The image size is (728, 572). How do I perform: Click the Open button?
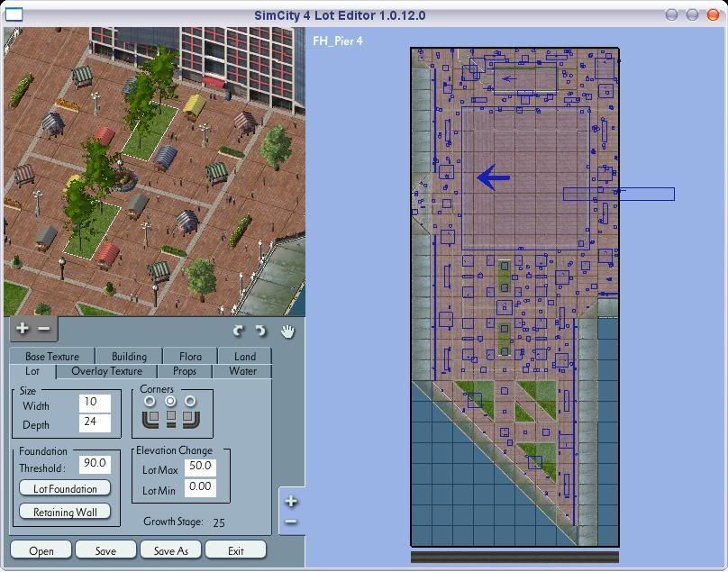(x=41, y=550)
